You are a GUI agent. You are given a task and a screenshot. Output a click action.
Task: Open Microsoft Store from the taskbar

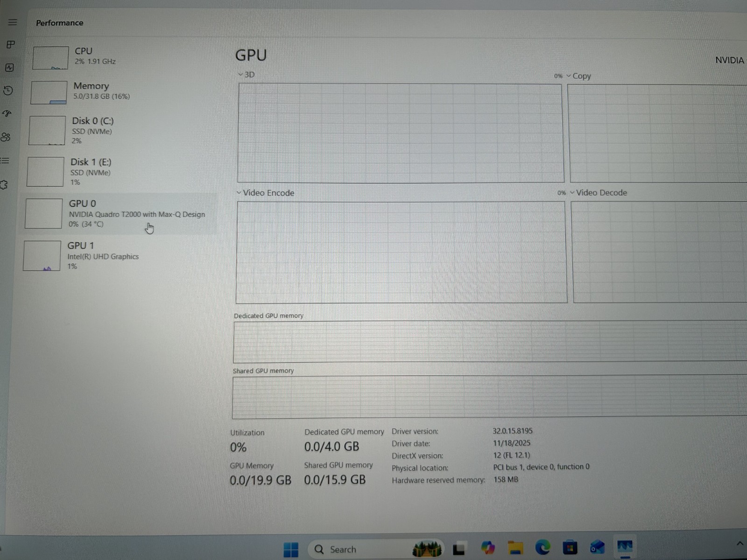coord(570,547)
